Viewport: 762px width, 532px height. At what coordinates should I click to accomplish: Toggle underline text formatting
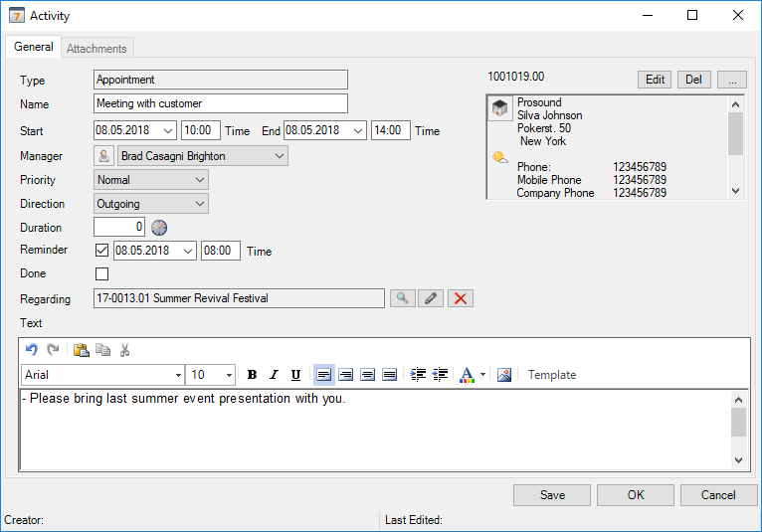[295, 375]
